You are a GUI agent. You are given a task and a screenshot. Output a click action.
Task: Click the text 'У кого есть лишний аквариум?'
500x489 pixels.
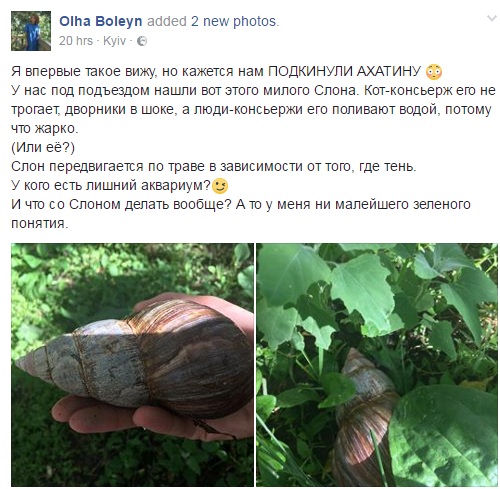111,185
